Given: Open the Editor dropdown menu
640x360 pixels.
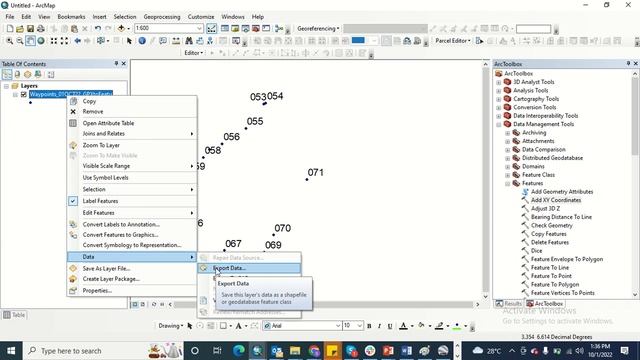Looking at the screenshot, I should pyautogui.click(x=193, y=53).
